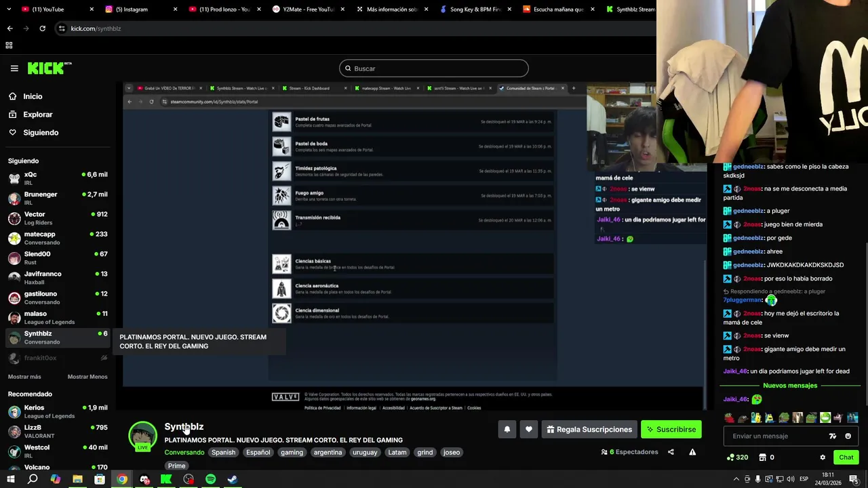Viewport: 868px width, 488px height.
Task: Expand followed list with Mostrar más
Action: coord(24,377)
